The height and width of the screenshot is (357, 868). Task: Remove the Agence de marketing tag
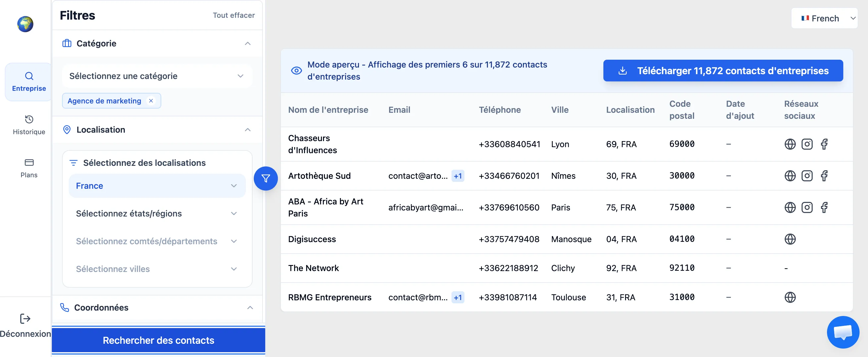151,101
